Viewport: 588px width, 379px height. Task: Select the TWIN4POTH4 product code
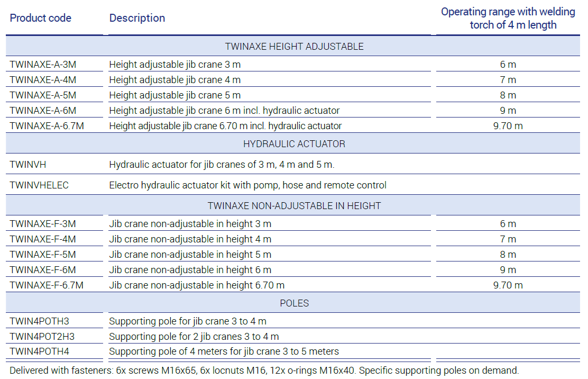click(39, 351)
